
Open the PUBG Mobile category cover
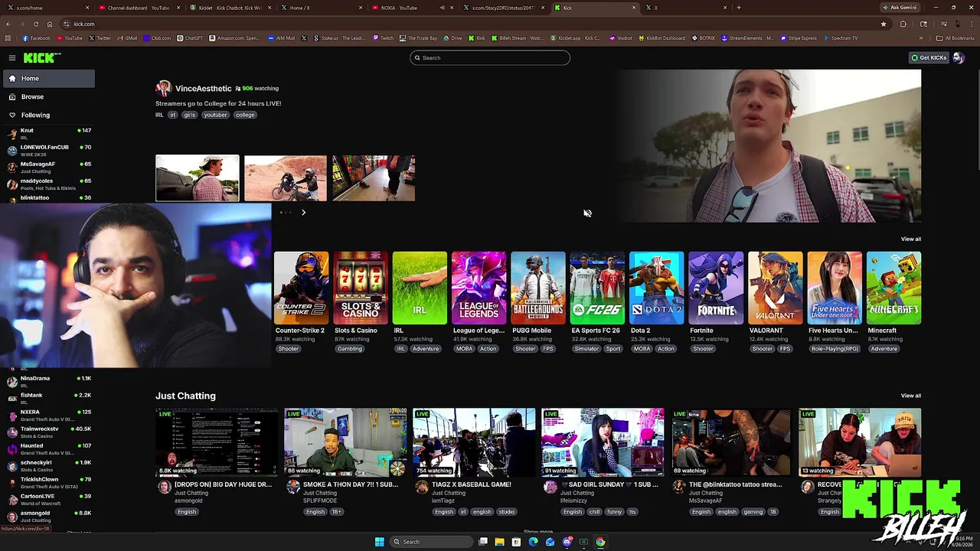[538, 288]
